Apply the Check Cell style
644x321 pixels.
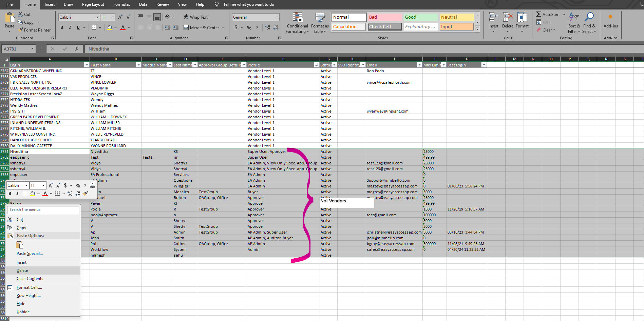[384, 26]
